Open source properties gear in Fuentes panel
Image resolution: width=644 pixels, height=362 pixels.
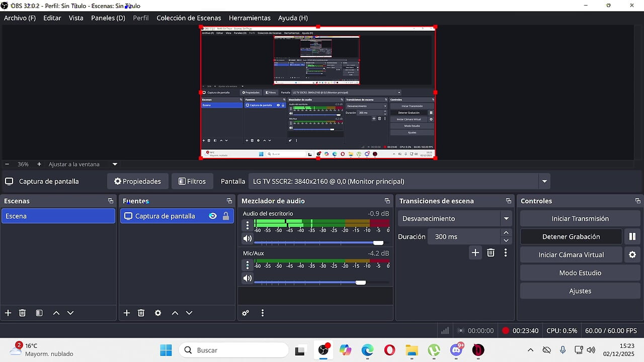pos(158,313)
